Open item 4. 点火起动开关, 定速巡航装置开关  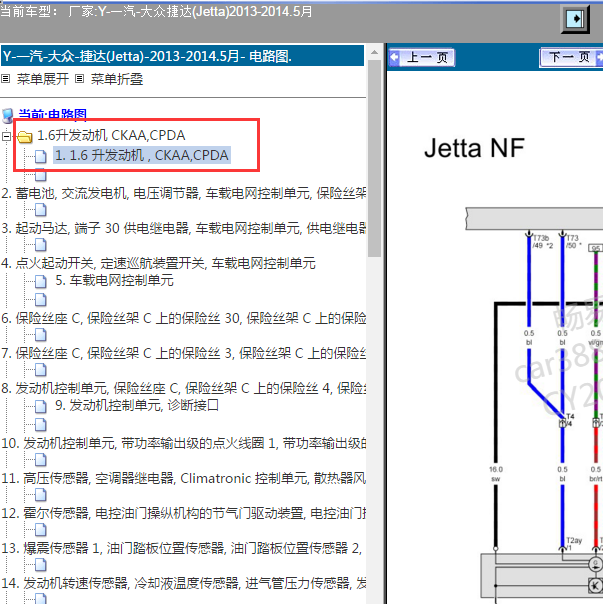click(158, 263)
